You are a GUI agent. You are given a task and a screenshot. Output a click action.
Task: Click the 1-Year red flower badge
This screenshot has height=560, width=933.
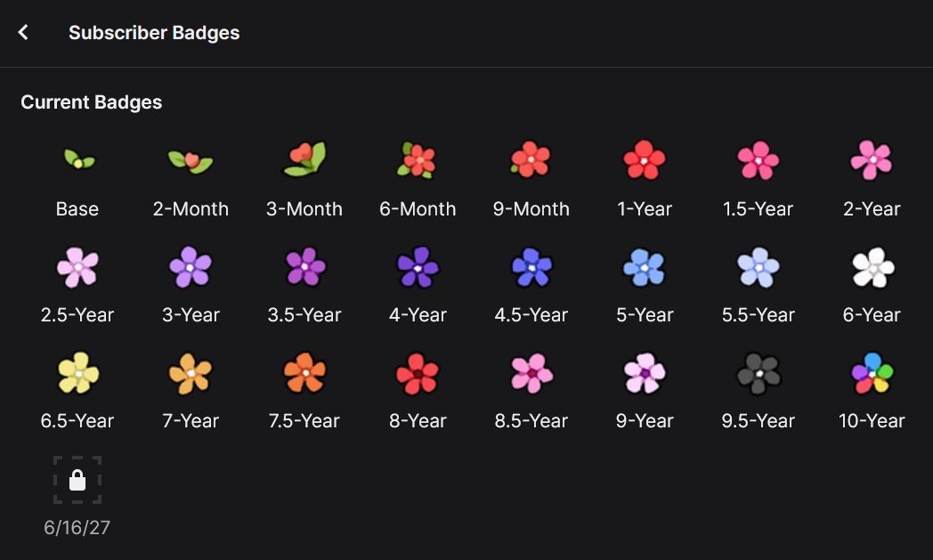[645, 160]
